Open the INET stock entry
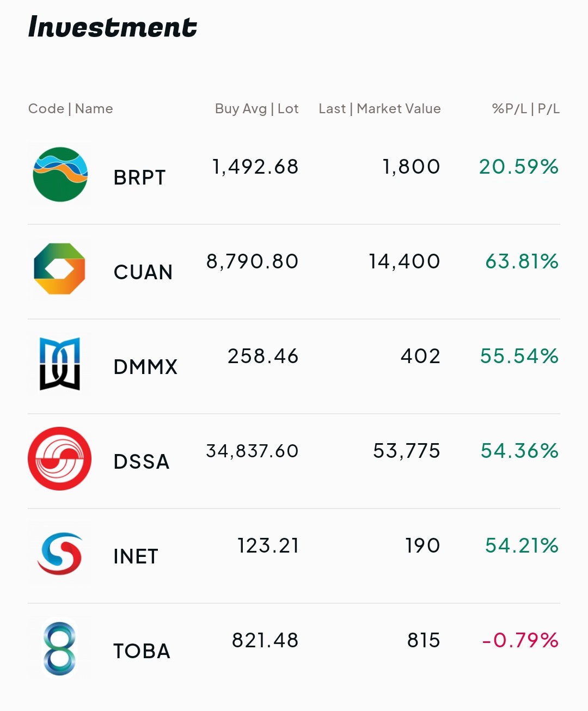Screen dimensions: 588x711 [x=294, y=556]
